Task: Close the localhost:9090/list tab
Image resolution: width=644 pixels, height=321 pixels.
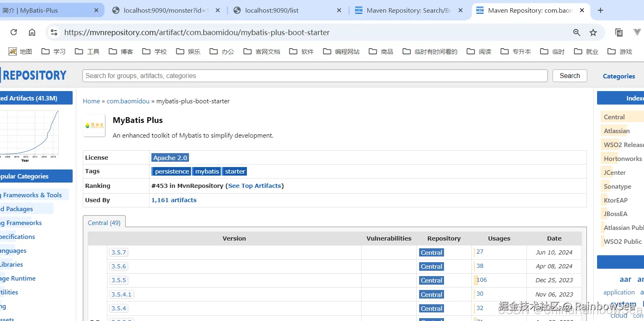Action: [339, 10]
